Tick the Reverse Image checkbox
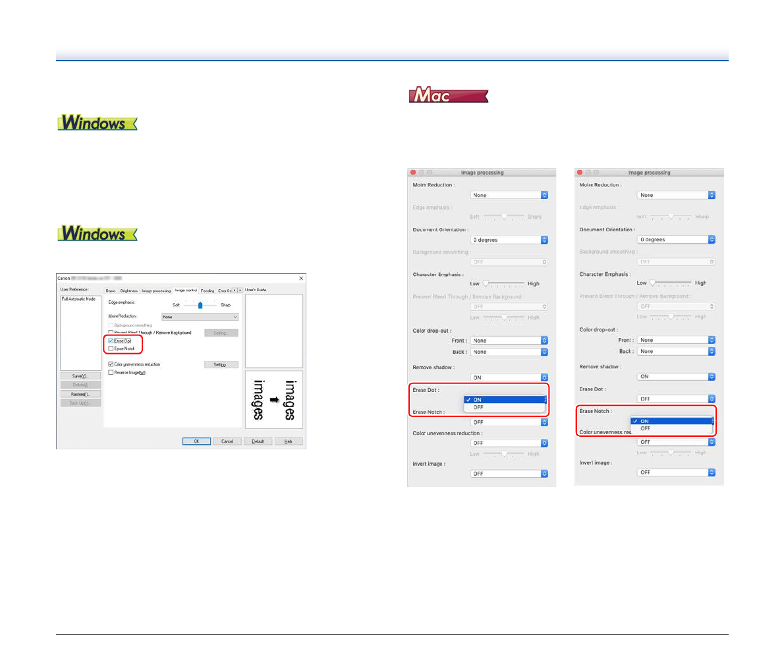 111,372
